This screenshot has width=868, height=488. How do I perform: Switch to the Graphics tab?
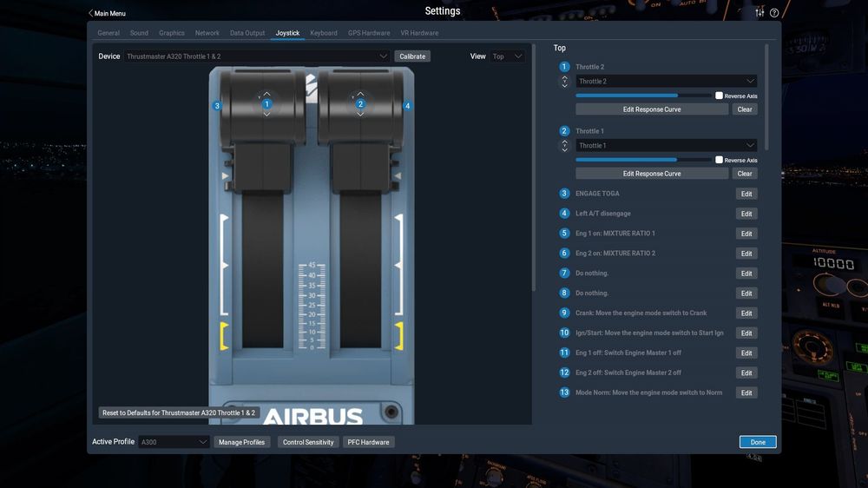172,33
